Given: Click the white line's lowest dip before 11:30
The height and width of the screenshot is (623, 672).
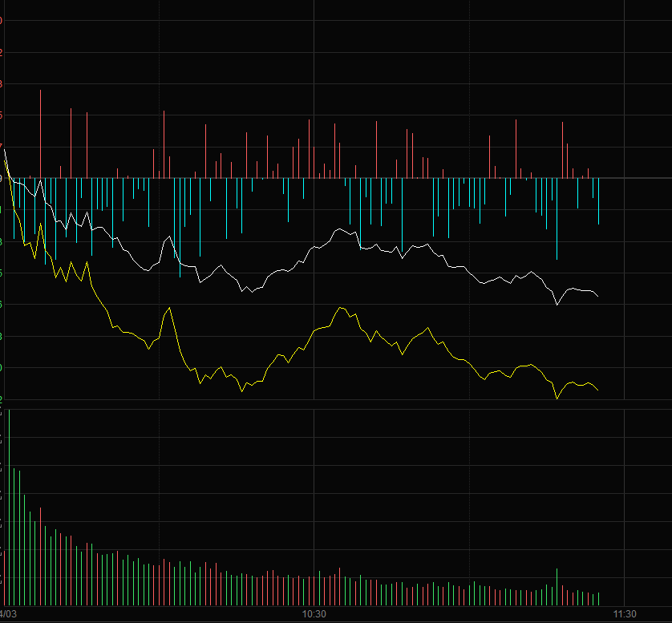Looking at the screenshot, I should coord(557,305).
